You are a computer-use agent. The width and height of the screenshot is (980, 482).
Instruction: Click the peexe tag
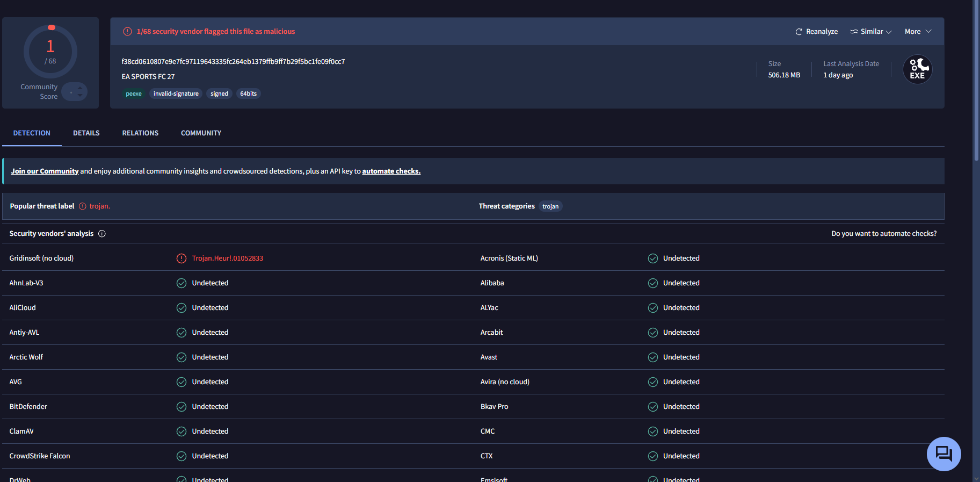134,93
